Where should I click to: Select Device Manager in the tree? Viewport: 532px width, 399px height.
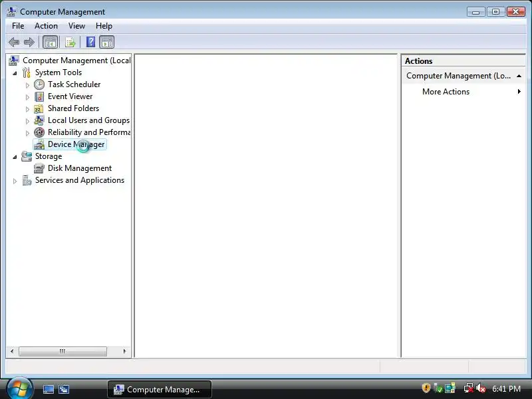(x=76, y=144)
